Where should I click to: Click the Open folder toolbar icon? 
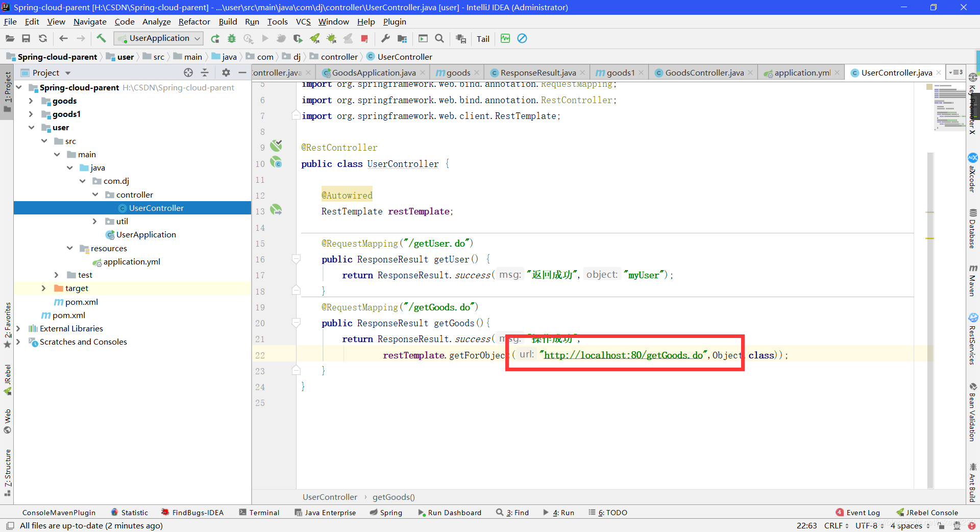pos(10,38)
